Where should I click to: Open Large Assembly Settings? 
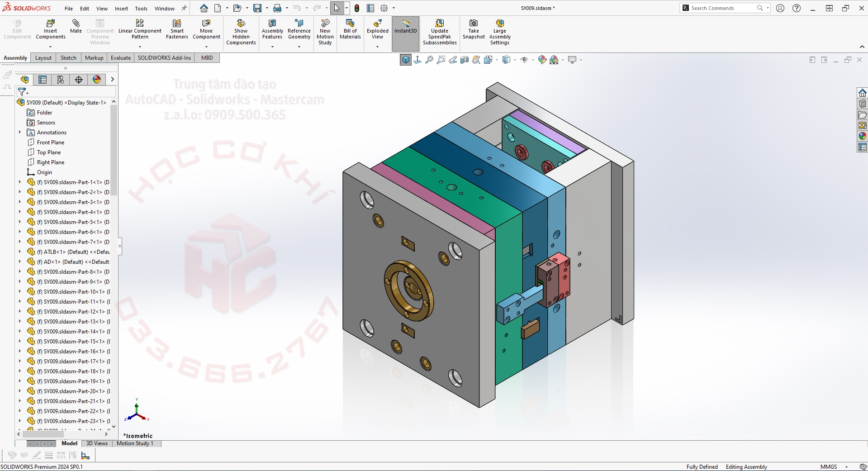click(500, 32)
